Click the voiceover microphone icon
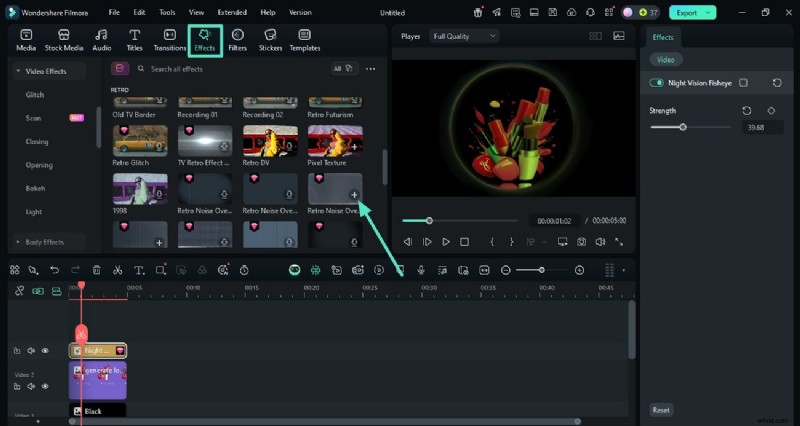800x426 pixels. click(421, 270)
